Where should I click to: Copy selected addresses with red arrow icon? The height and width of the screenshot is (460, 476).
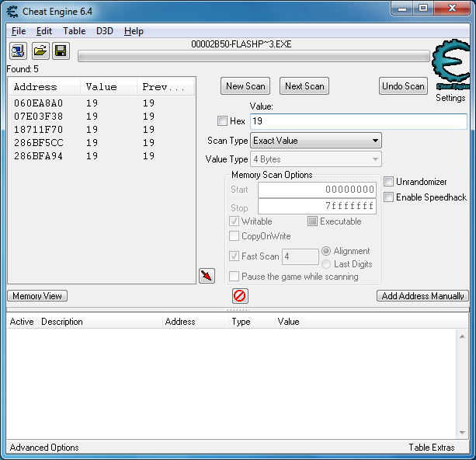[207, 276]
